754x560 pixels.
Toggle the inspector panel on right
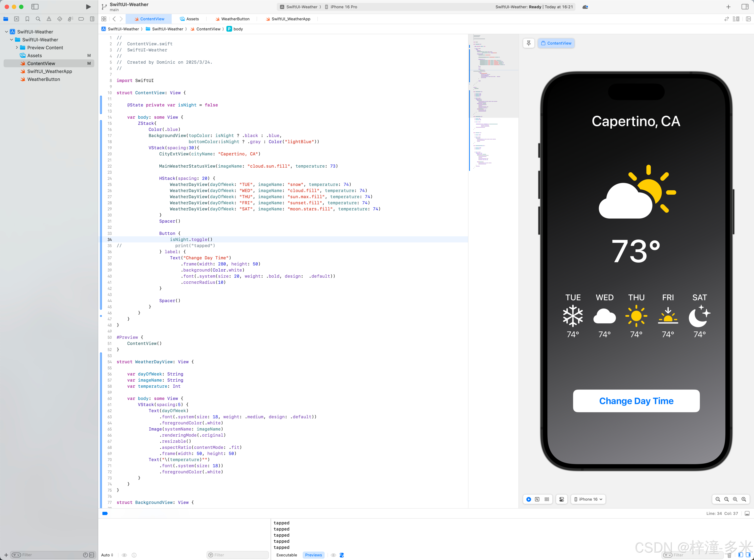(x=745, y=7)
